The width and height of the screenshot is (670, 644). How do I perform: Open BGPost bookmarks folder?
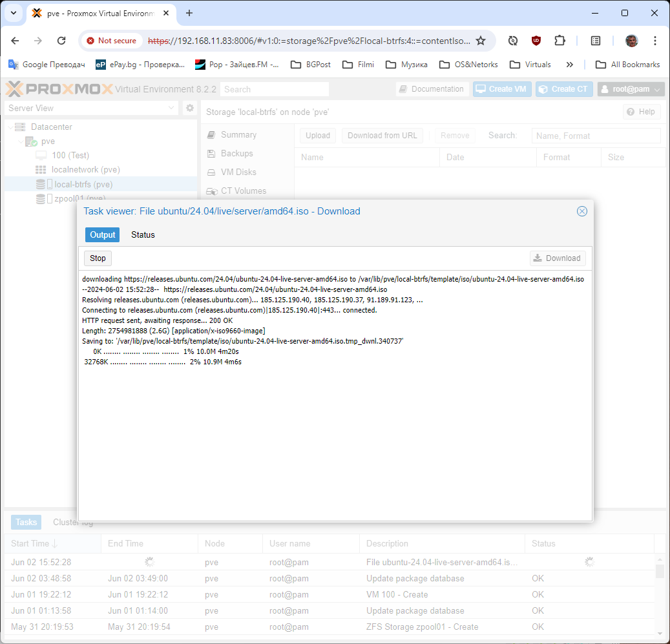(311, 65)
